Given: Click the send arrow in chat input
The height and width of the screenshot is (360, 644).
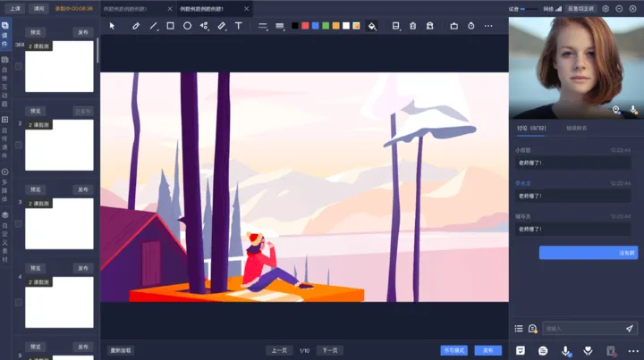Looking at the screenshot, I should click(629, 329).
